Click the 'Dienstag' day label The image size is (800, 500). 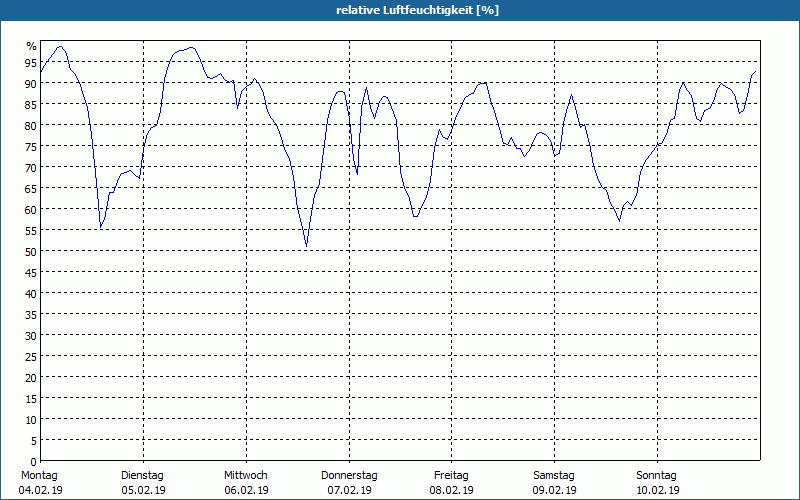(x=142, y=476)
